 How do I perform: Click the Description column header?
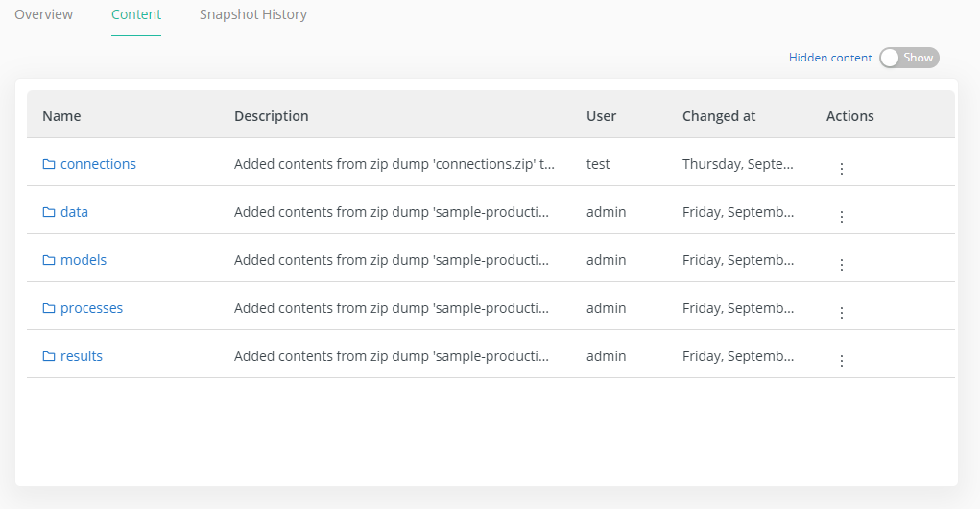coord(272,116)
